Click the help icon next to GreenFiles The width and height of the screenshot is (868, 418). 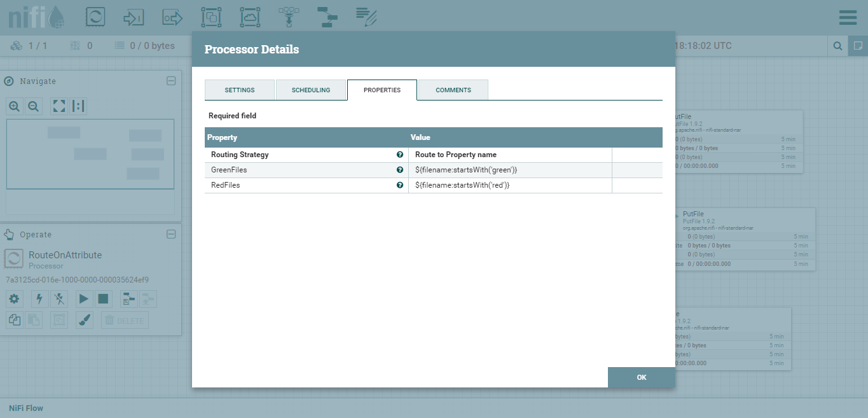click(x=400, y=170)
